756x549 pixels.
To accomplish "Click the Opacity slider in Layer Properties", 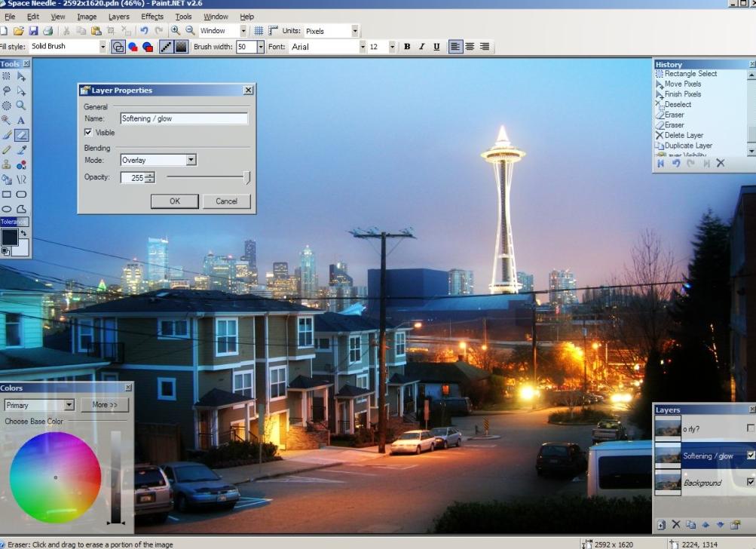I will [x=208, y=177].
